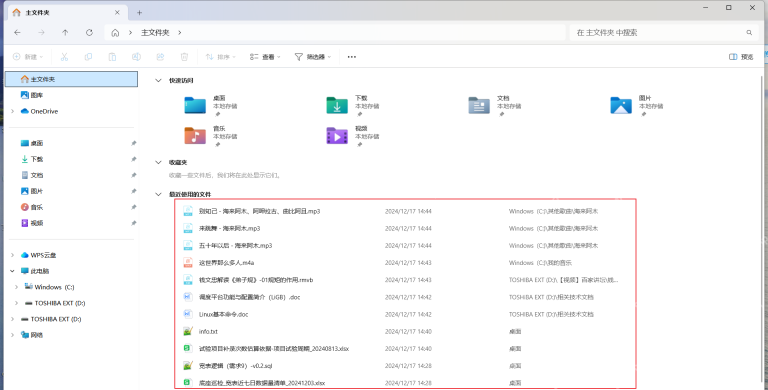Collapse 此电脑 tree node

pos(13,271)
